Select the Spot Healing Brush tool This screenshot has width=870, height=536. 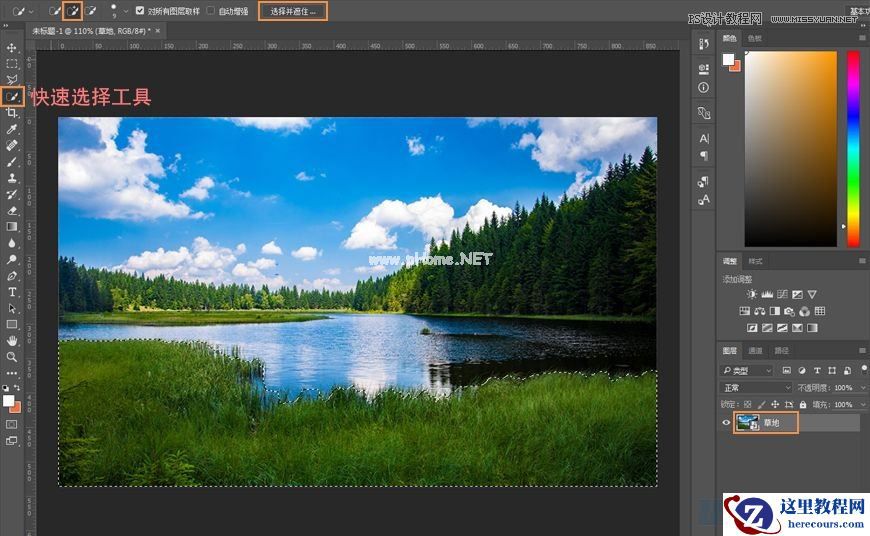12,145
